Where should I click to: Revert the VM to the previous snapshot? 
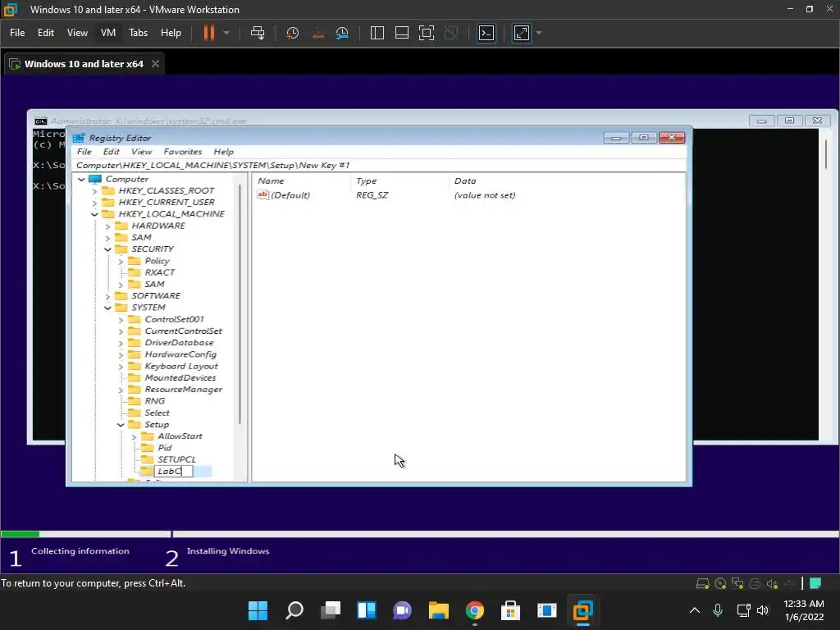(317, 33)
